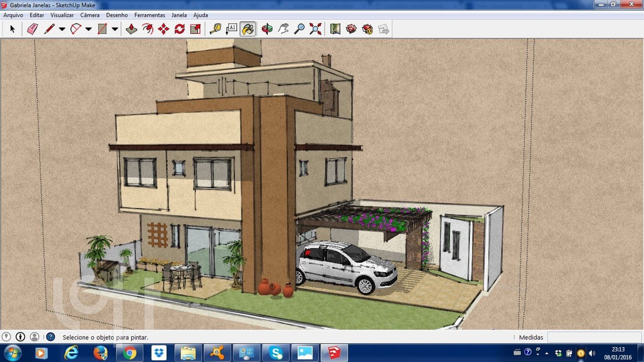Toggle the geo-location status icon

point(6,337)
